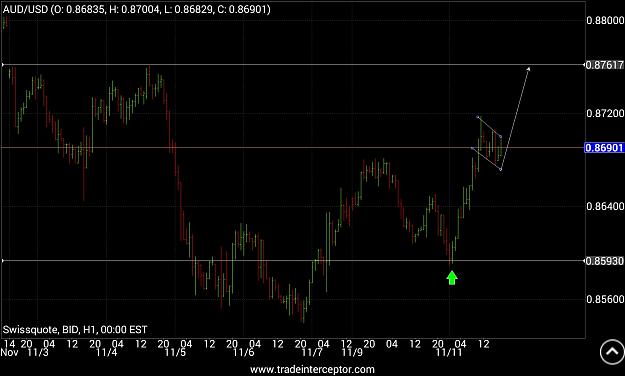Select the current price label 0.86901
Viewport: 625px width, 376px height.
click(604, 148)
